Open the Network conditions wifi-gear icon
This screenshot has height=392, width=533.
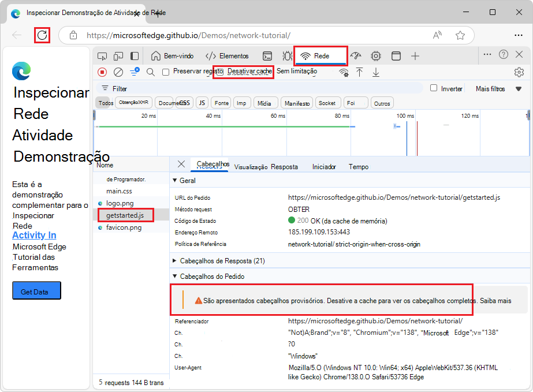(344, 72)
